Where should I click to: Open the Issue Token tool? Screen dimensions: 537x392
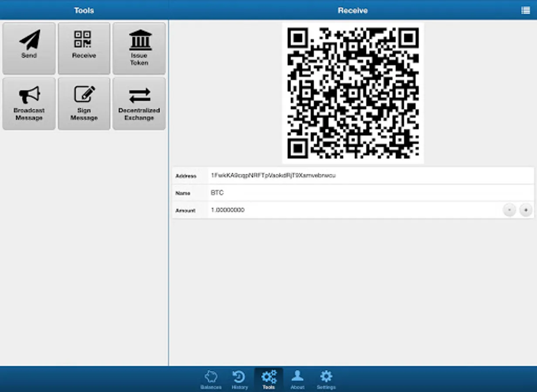[139, 48]
